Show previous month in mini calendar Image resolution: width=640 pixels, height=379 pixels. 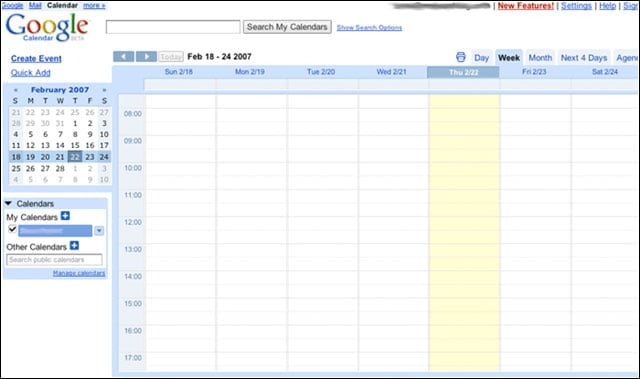[16, 90]
